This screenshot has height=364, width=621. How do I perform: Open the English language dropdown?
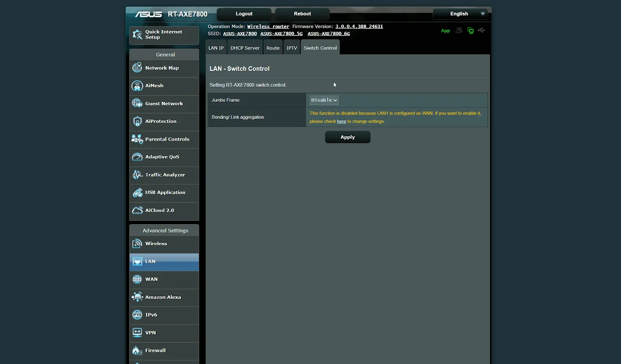(x=460, y=14)
